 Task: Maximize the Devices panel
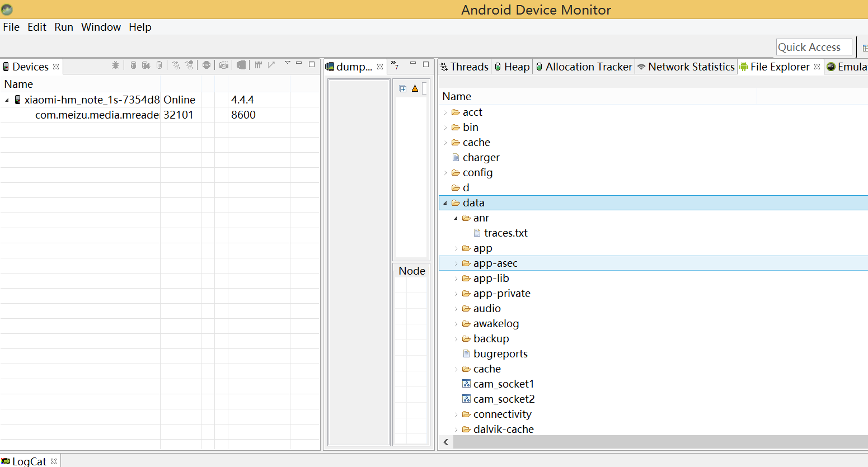pyautogui.click(x=312, y=64)
